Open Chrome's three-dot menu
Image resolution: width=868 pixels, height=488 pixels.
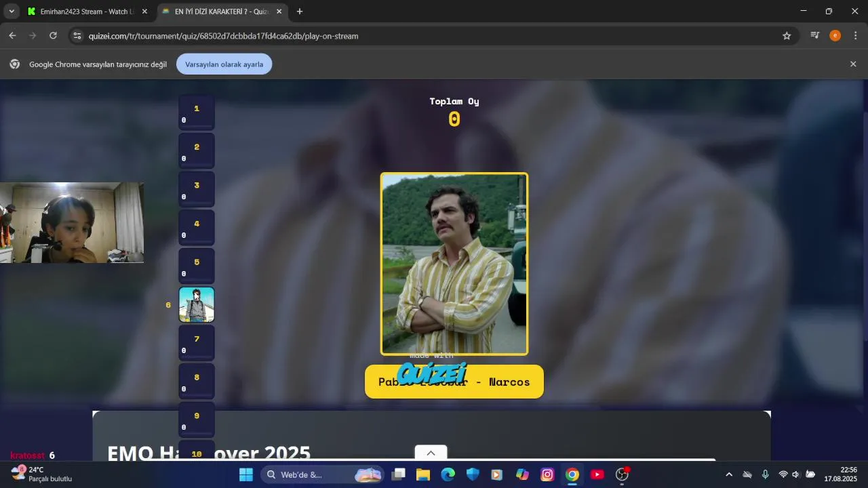[x=855, y=36]
